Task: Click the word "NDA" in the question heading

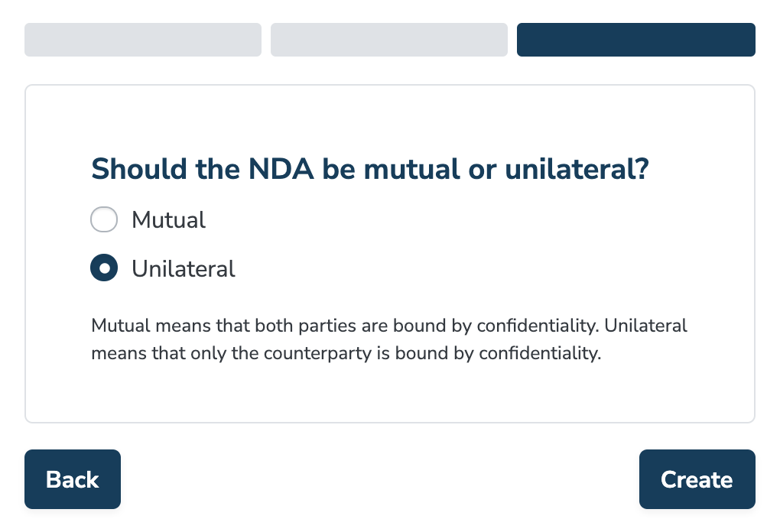Action: 278,169
